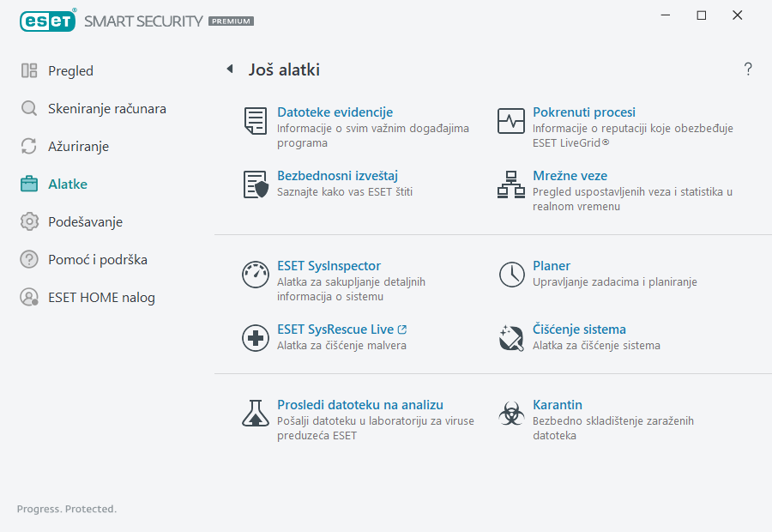Click the ESET SysInspector gauge icon
772x532 pixels.
pyautogui.click(x=255, y=275)
